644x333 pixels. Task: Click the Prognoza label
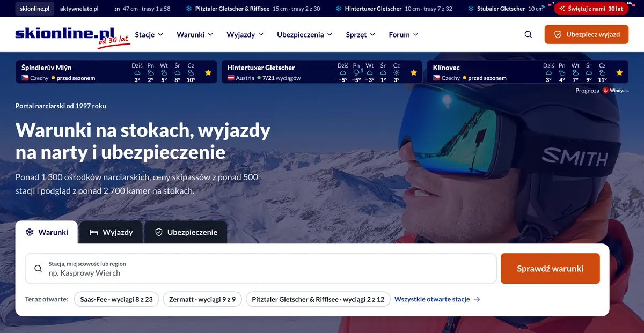[x=587, y=91]
